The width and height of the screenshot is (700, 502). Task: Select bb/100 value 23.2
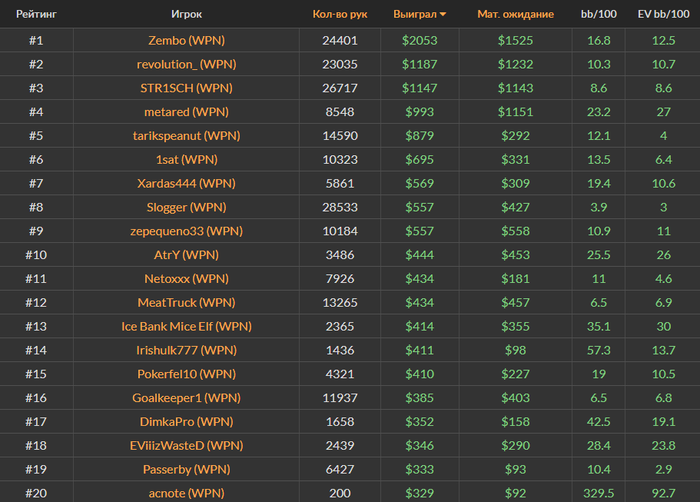pyautogui.click(x=599, y=112)
